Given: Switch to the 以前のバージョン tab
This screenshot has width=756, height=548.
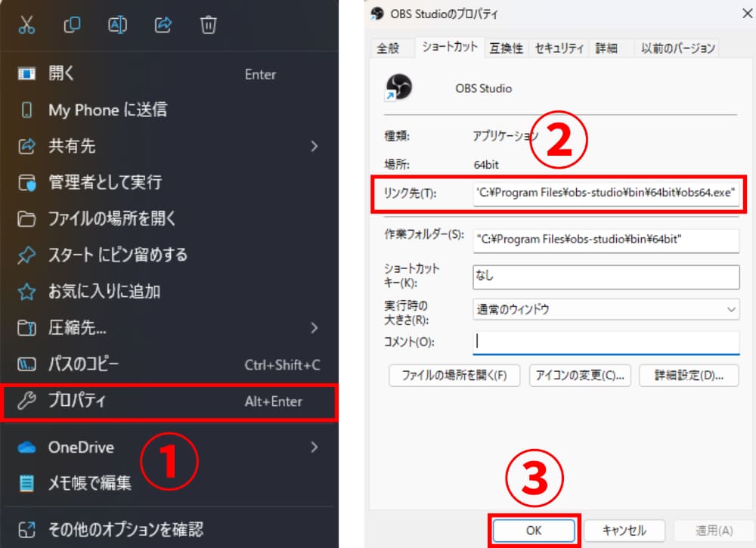Looking at the screenshot, I should [x=678, y=48].
